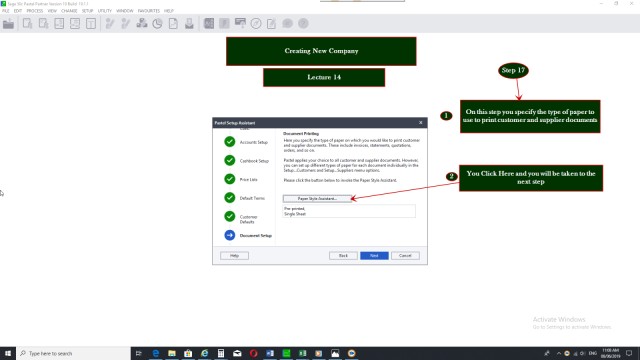The image size is (640, 360).
Task: Click the Next button in Setup Assistant
Action: click(x=374, y=256)
